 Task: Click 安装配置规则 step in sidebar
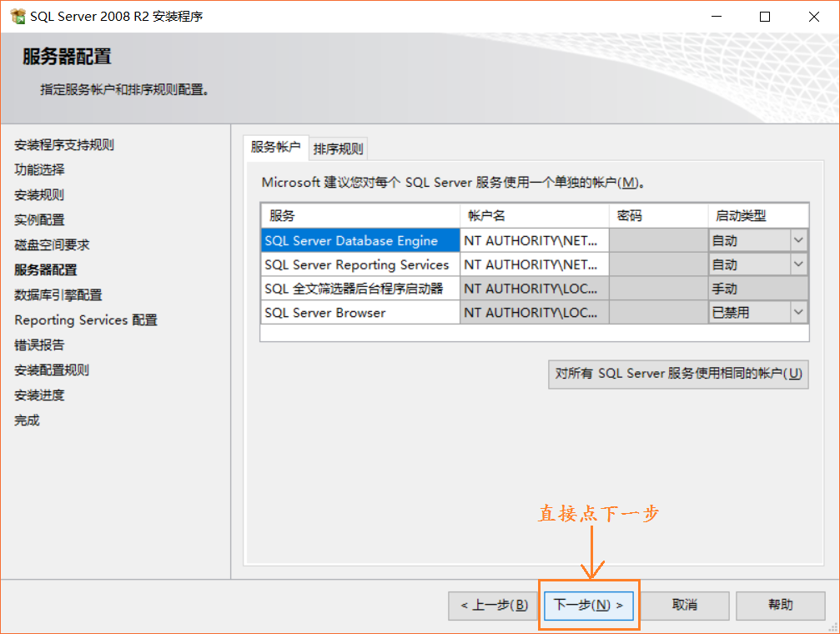tap(52, 370)
